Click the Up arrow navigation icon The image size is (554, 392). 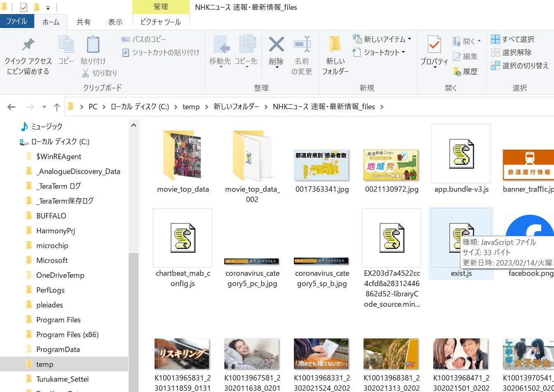tap(57, 107)
